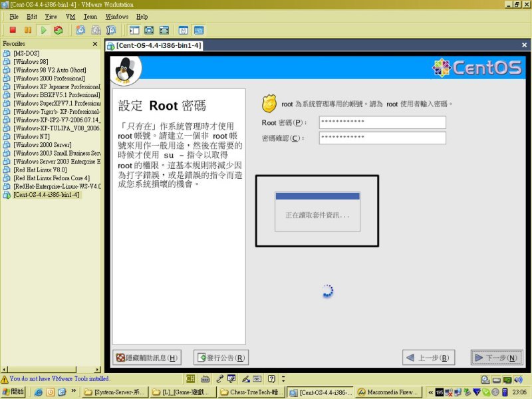Image resolution: width=532 pixels, height=399 pixels.
Task: Click the Root 密碼 password field
Action: coord(382,122)
